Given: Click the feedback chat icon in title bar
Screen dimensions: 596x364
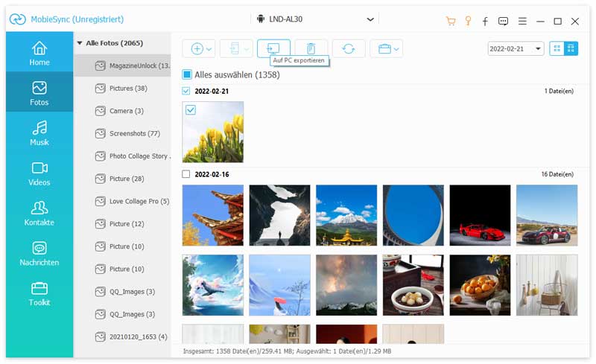Looking at the screenshot, I should click(504, 21).
